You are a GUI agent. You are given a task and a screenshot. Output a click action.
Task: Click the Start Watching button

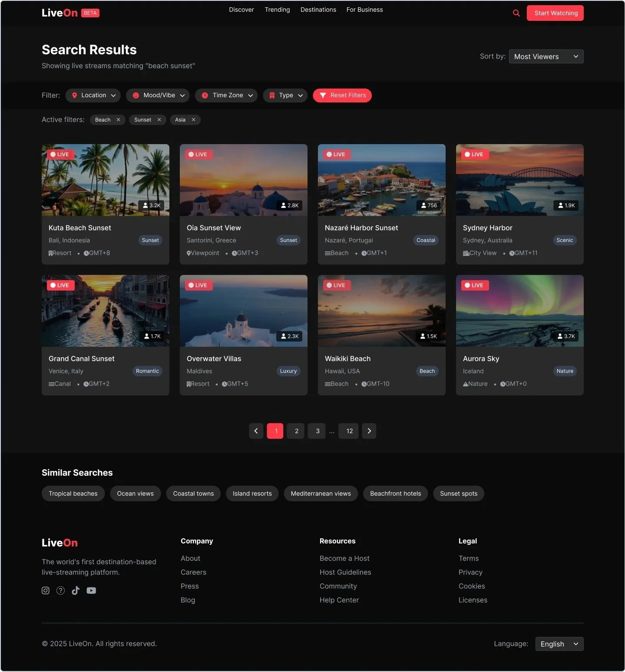click(555, 13)
